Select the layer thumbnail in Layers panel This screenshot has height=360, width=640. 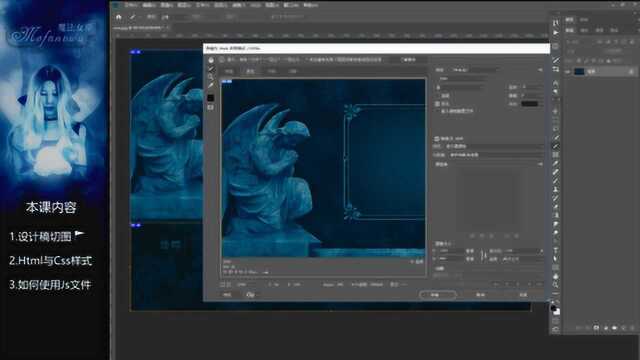[579, 71]
